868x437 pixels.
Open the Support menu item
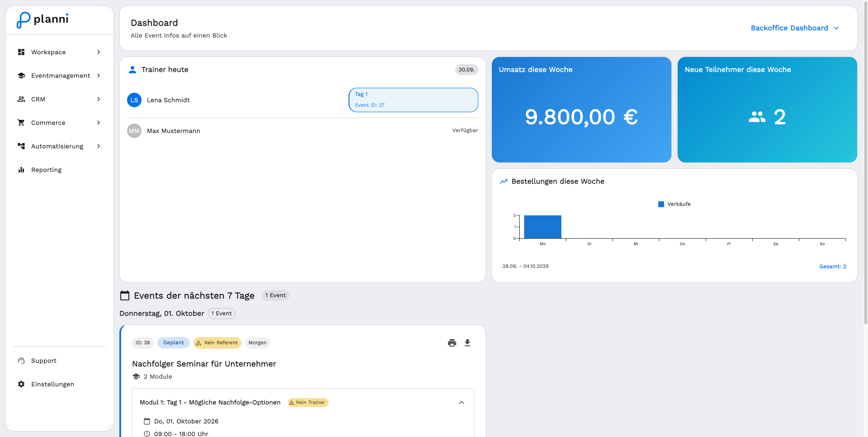[x=59, y=361]
